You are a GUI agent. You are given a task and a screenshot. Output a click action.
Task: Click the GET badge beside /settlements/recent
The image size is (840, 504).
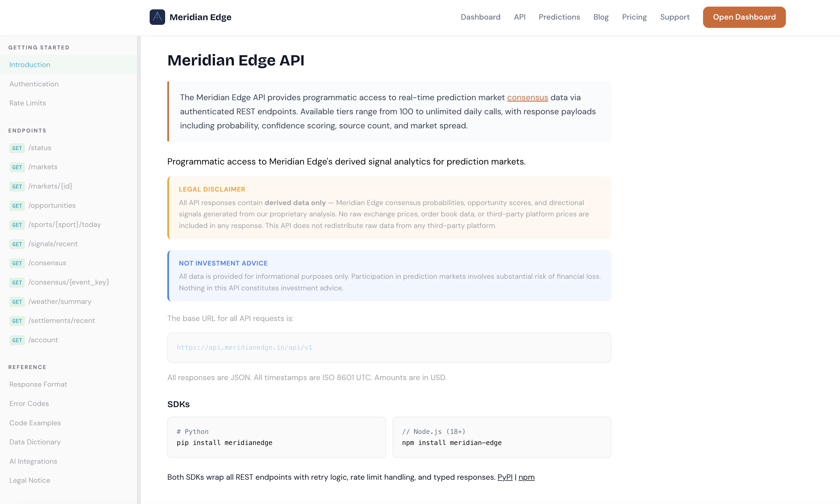point(17,321)
